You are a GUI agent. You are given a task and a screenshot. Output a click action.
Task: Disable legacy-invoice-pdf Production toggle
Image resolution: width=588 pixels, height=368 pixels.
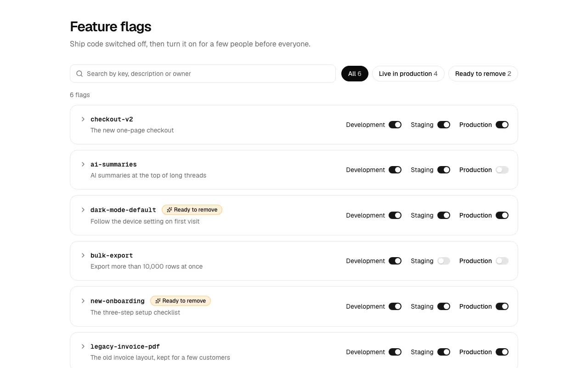pos(502,352)
